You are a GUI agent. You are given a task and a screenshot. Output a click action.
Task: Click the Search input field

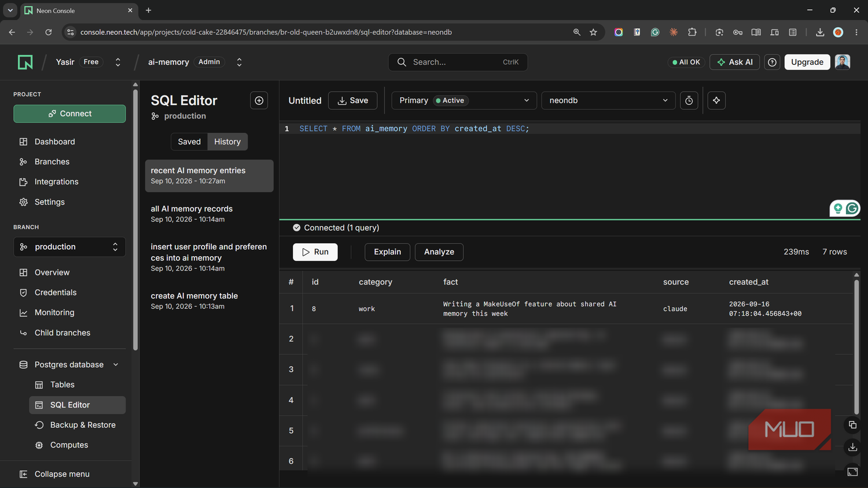click(x=458, y=62)
